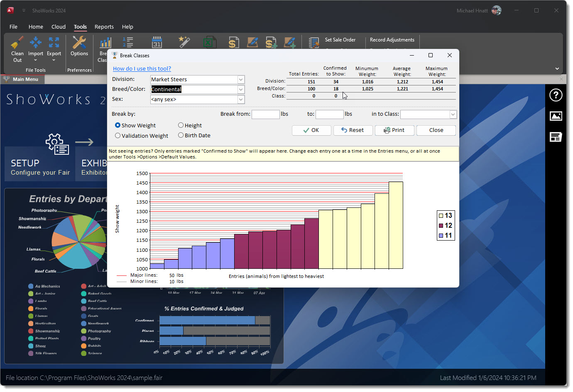Click the SETUP gear and checklist icon
This screenshot has width=573, height=392.
(57, 144)
